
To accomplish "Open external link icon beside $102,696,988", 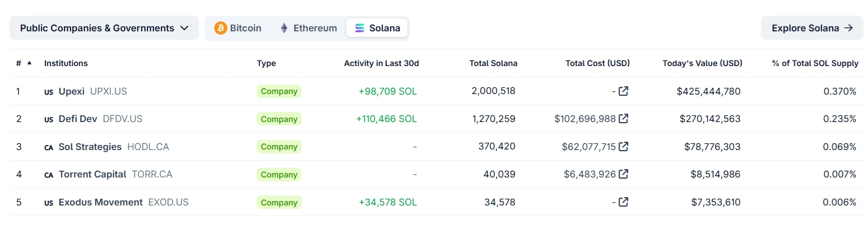I will pos(623,119).
